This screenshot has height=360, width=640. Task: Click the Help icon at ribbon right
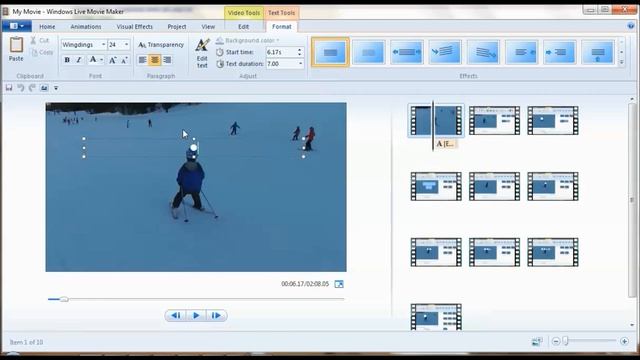[x=631, y=26]
